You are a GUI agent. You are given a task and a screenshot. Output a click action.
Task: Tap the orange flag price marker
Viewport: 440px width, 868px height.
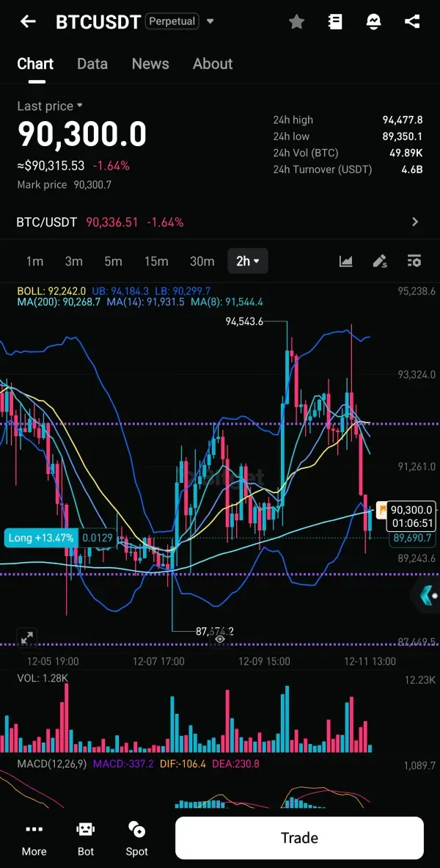[382, 509]
